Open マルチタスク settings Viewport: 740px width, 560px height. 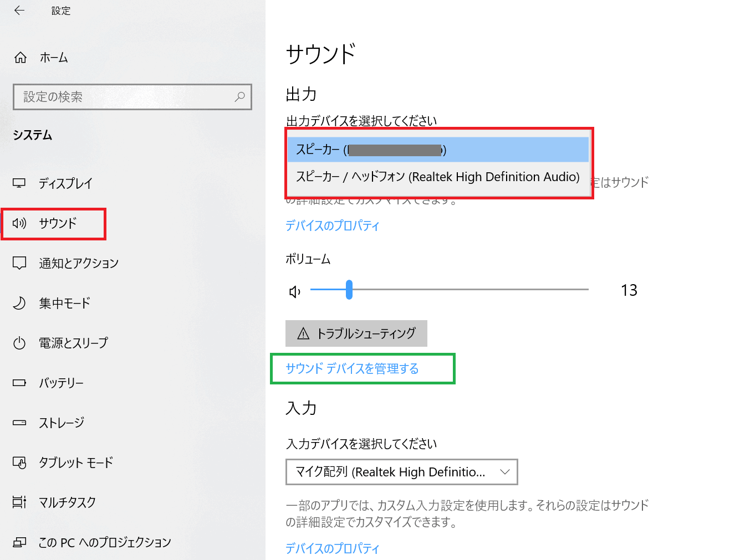tap(67, 502)
